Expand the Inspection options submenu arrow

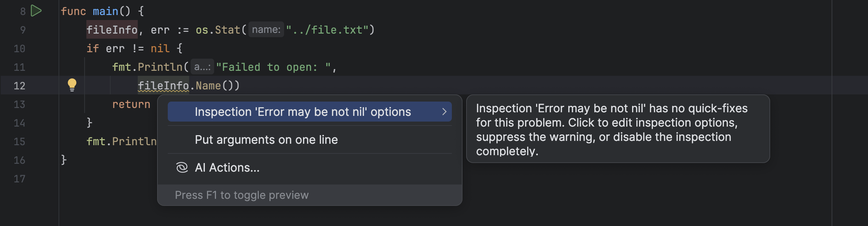point(444,112)
